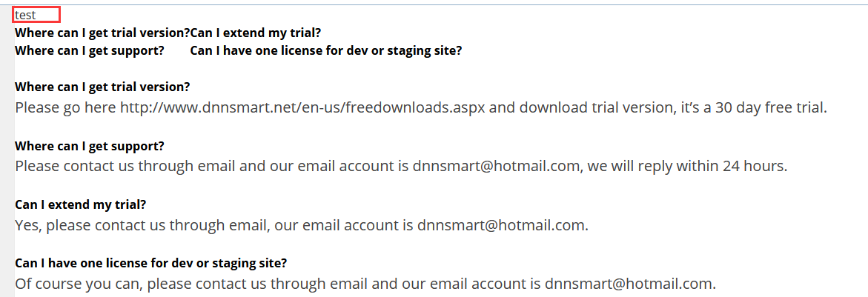Click the email address in the extend trial answer
This screenshot has width=868, height=297.
[x=501, y=226]
